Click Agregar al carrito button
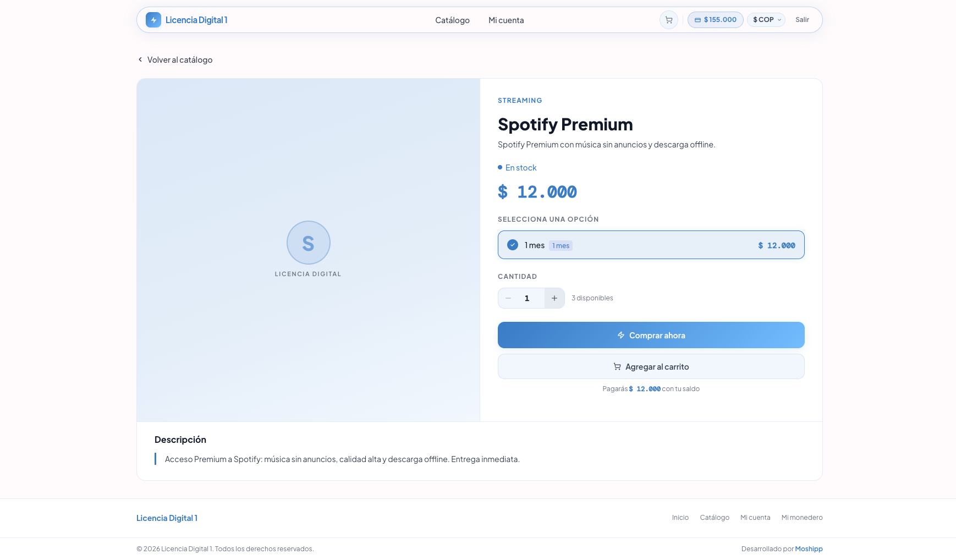This screenshot has width=956, height=560. [651, 367]
